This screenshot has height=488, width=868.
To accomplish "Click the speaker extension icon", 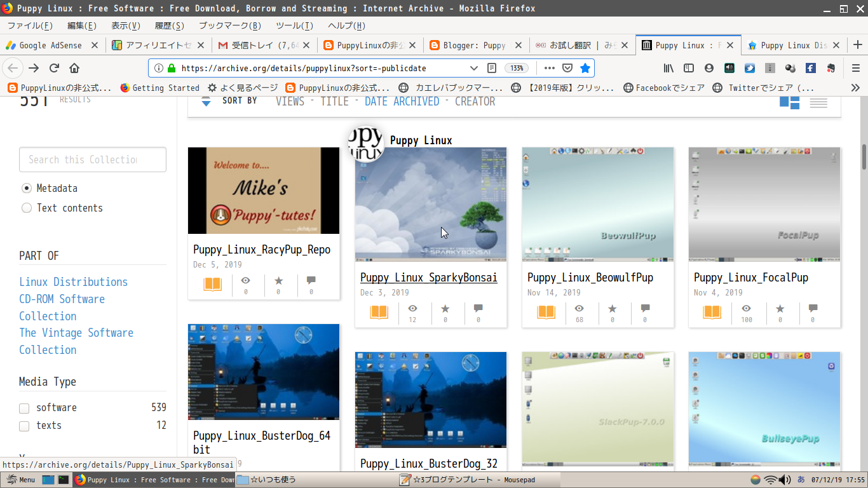I will pos(729,68).
